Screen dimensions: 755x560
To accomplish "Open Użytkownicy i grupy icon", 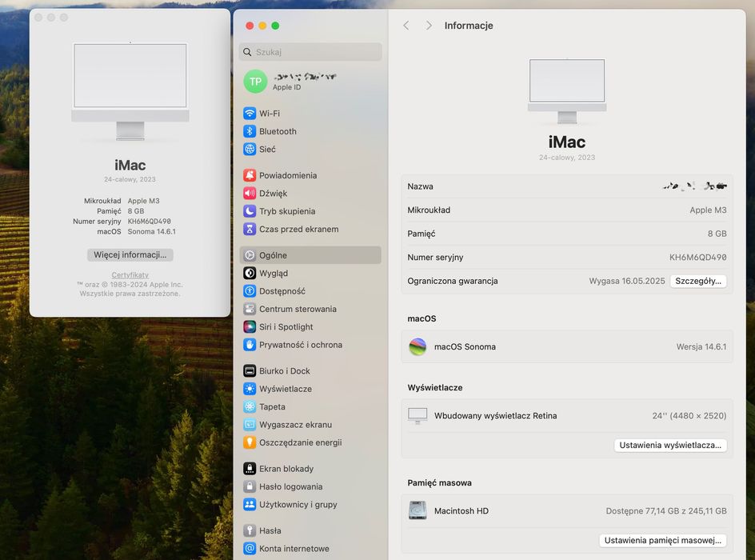I will [x=250, y=505].
